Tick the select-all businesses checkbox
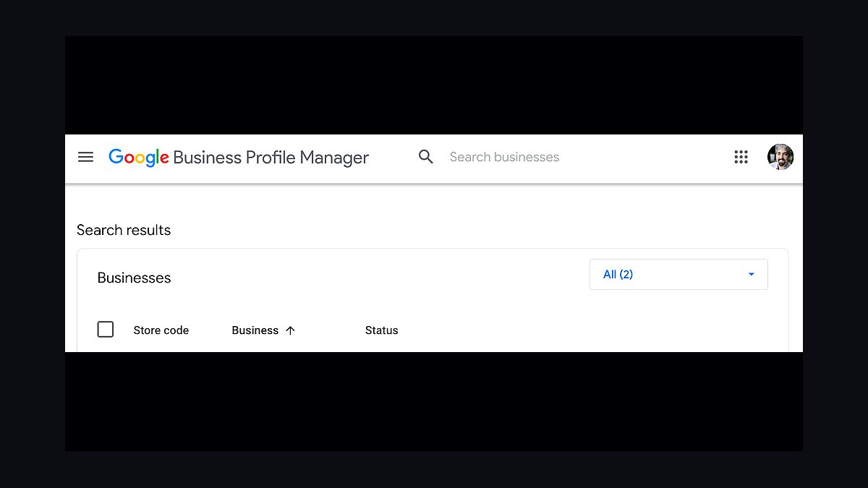The image size is (868, 488). pos(106,330)
